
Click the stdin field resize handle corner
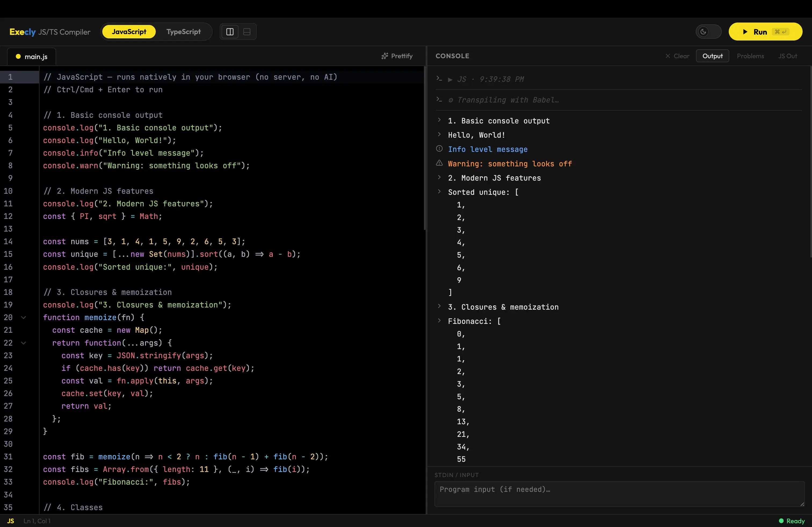pos(802,504)
